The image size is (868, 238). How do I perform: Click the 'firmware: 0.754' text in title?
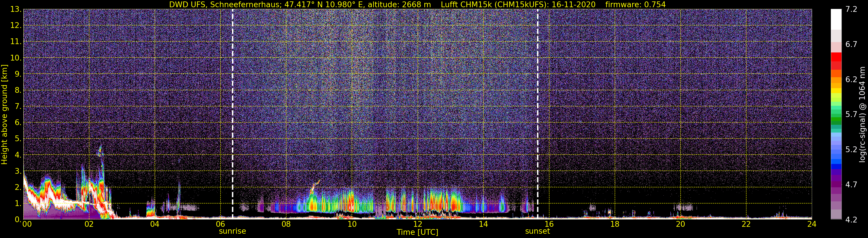point(636,4)
